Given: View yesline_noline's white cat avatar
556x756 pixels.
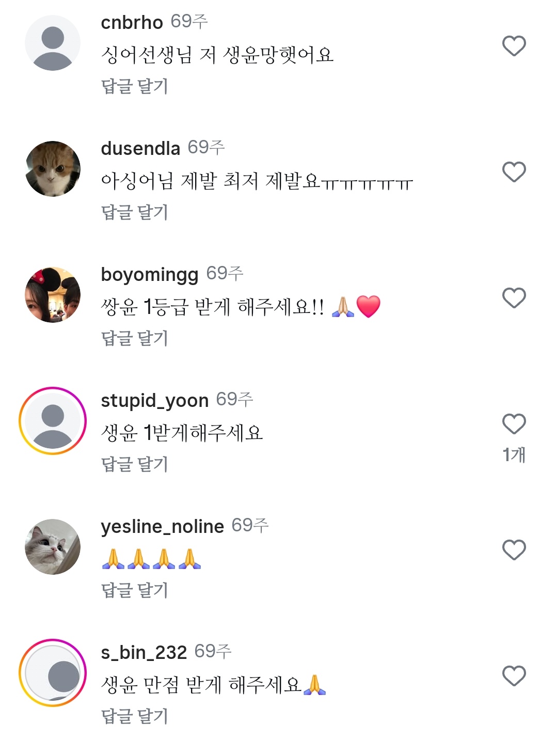Looking at the screenshot, I should click(x=53, y=547).
